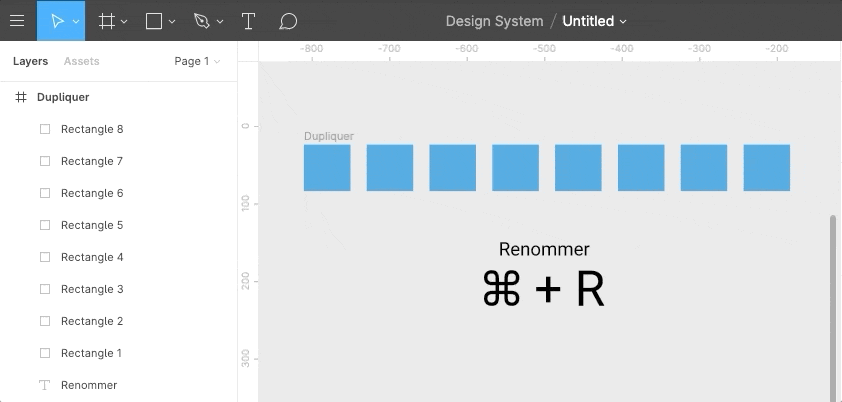The width and height of the screenshot is (842, 402).
Task: Select the third blue square on canvas
Action: [453, 167]
